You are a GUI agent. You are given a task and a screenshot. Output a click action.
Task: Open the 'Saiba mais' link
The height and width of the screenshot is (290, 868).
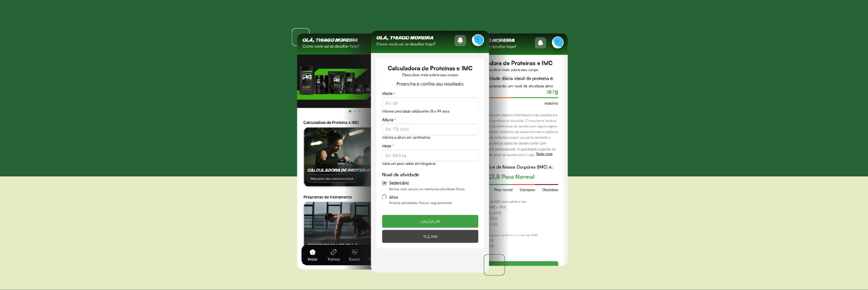tap(544, 154)
